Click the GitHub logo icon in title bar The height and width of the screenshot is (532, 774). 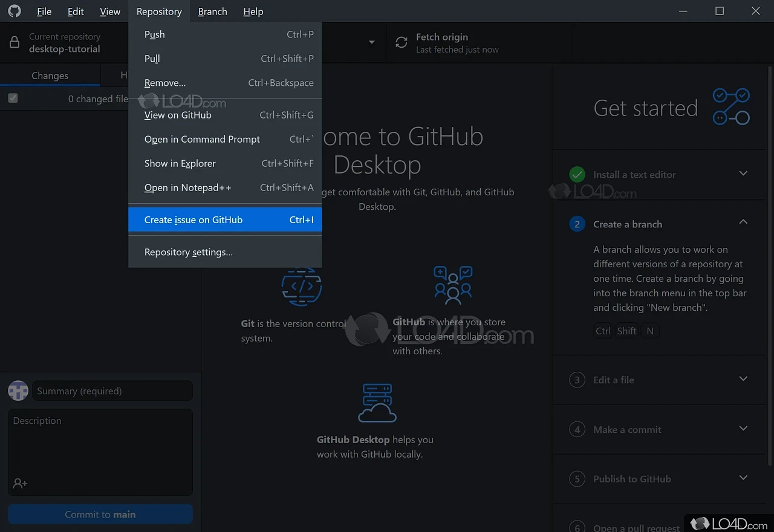[14, 11]
